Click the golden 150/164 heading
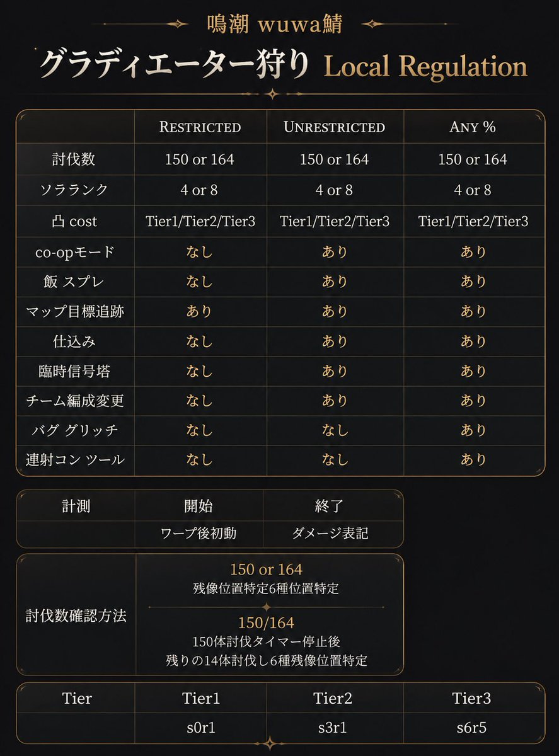 266,623
